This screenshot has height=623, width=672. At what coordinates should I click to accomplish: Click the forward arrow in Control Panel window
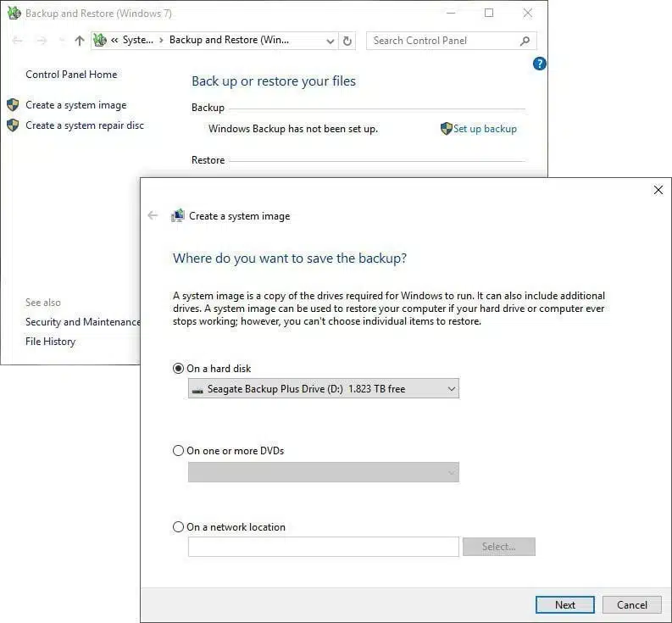tap(42, 41)
